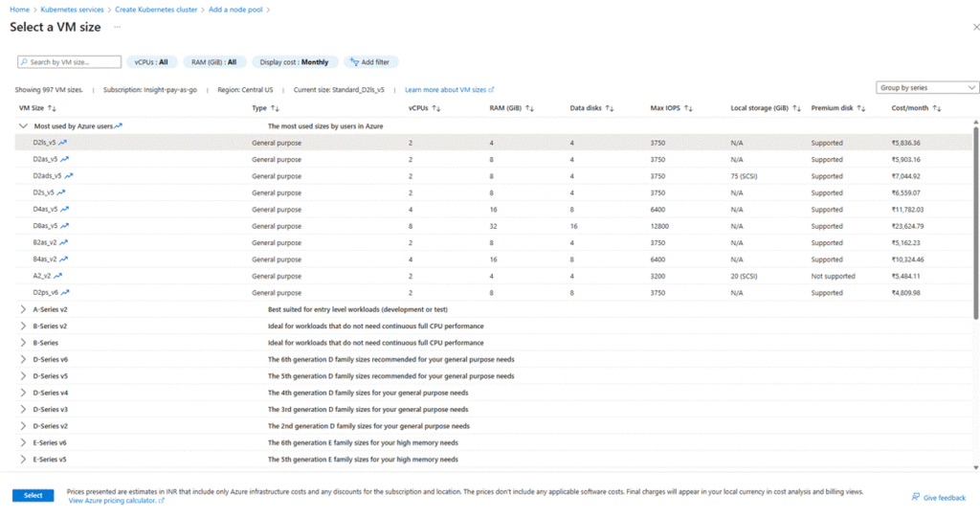
Task: Click the Add filter icon button
Action: (354, 62)
